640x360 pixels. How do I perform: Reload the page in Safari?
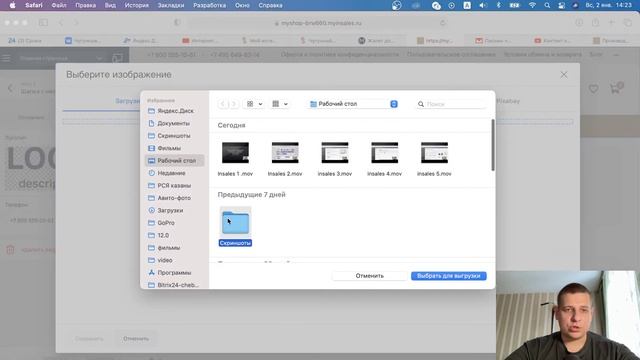coord(442,23)
